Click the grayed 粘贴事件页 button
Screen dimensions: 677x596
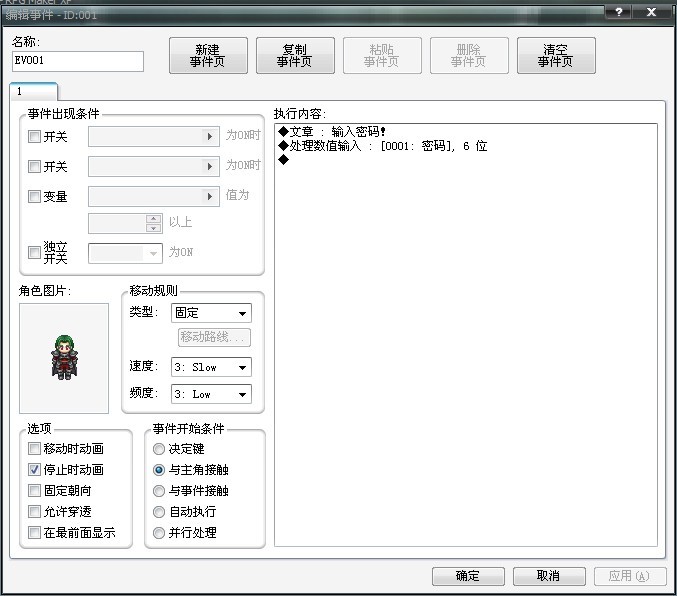click(382, 55)
